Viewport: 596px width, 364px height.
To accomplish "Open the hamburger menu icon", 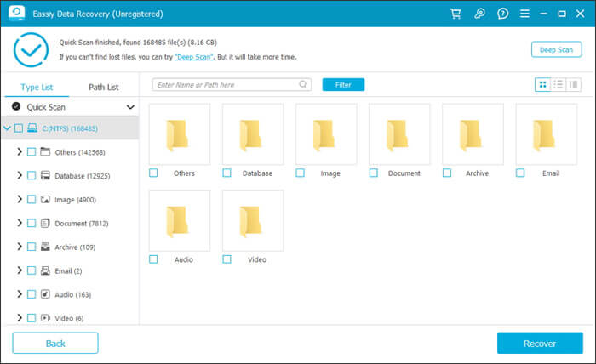I will [524, 14].
